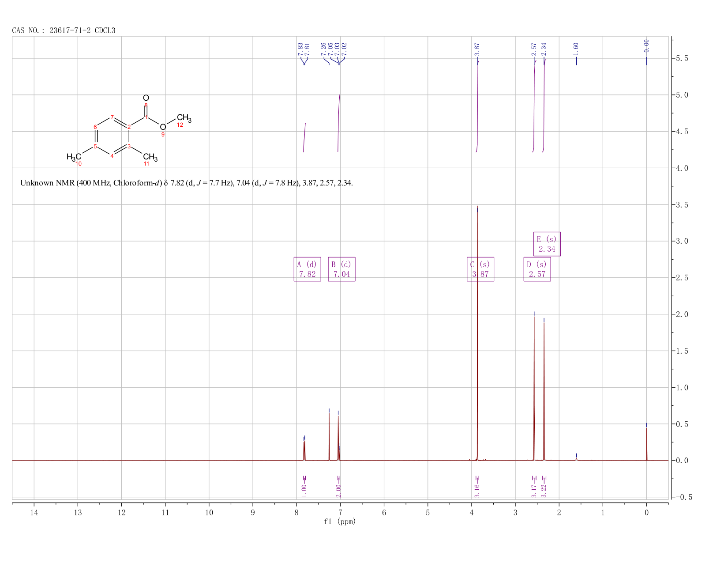Click the methyl peak at 2.34 ppm

(x=544, y=391)
